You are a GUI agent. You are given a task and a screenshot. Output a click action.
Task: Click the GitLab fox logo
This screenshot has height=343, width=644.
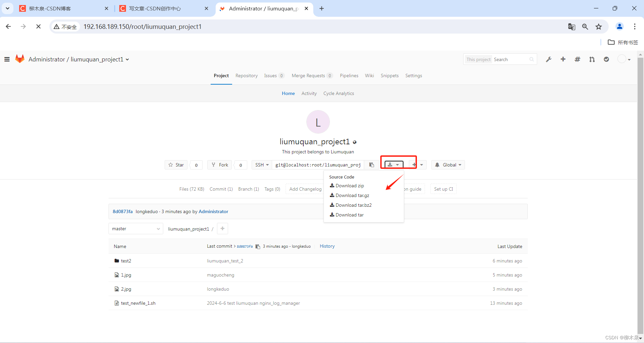pyautogui.click(x=20, y=59)
